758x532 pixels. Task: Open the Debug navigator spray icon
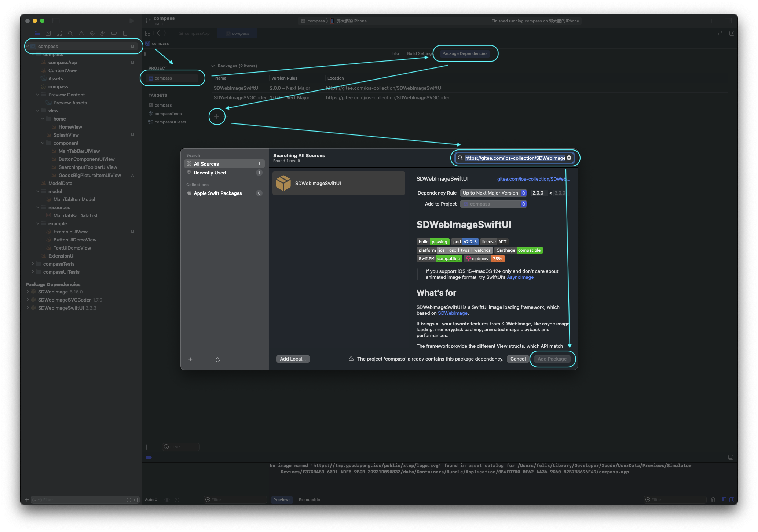click(x=103, y=33)
